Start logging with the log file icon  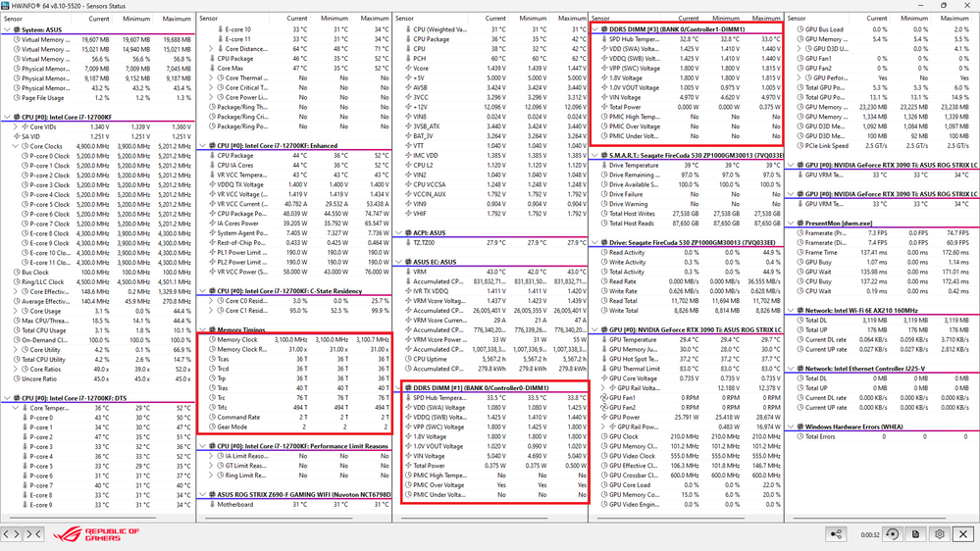pos(915,534)
